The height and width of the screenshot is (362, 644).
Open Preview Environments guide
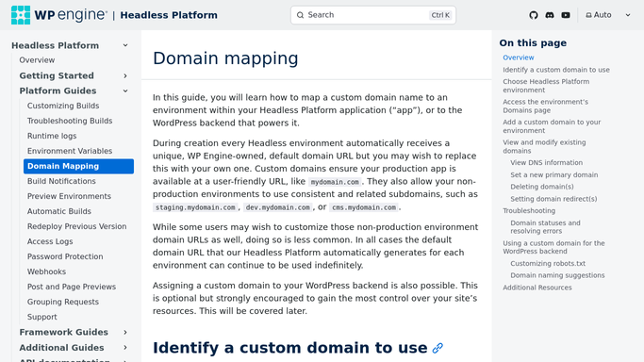[69, 196]
